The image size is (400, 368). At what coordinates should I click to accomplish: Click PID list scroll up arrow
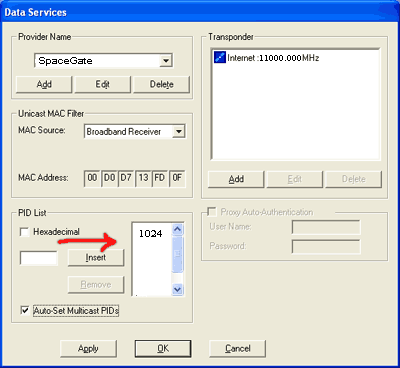(177, 229)
